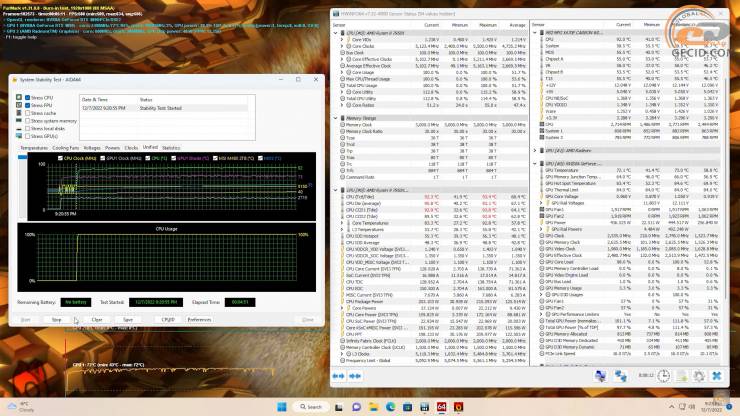The width and height of the screenshot is (740, 416).
Task: Open the weather widget on the taskbar
Action: 21,407
